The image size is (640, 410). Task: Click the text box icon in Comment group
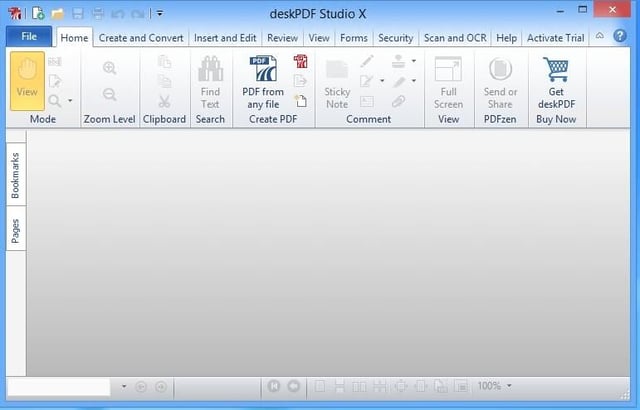click(367, 101)
